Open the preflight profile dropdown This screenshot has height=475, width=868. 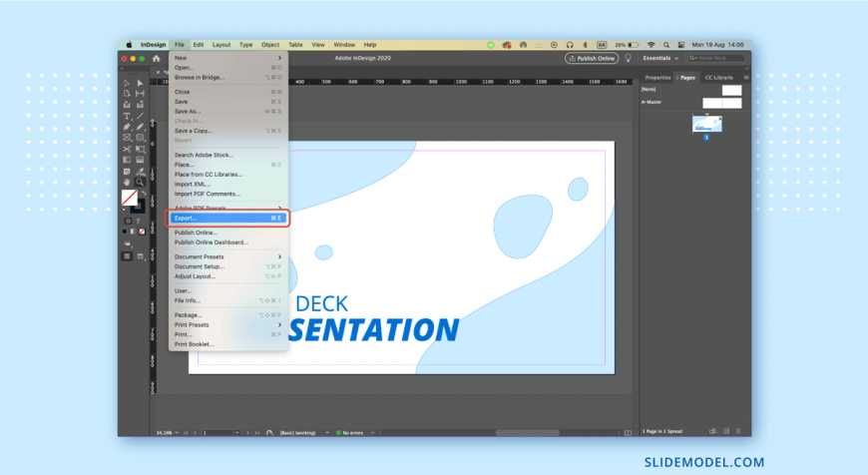tap(327, 432)
